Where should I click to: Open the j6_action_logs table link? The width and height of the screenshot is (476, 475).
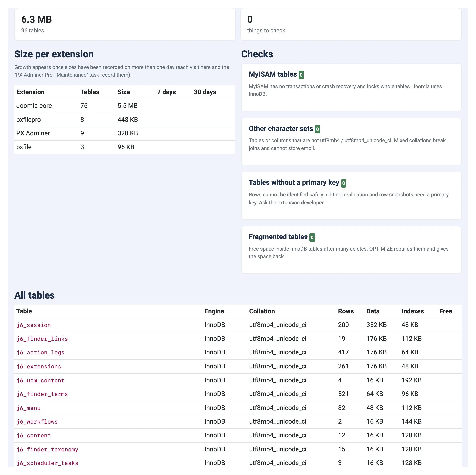(40, 352)
